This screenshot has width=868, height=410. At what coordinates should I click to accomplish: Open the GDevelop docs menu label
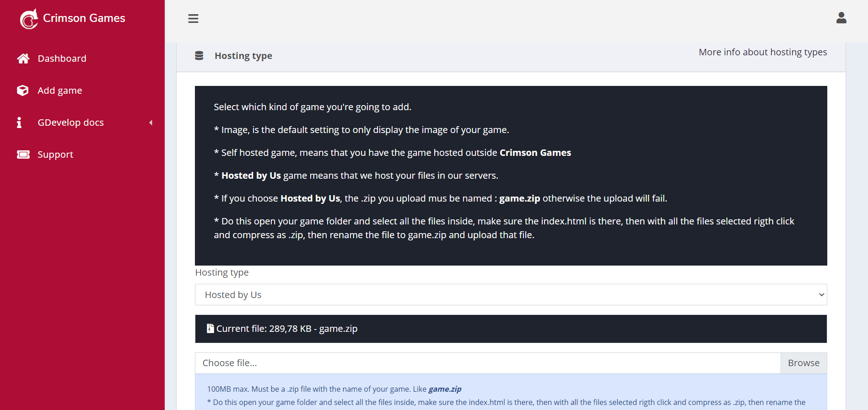tap(70, 122)
